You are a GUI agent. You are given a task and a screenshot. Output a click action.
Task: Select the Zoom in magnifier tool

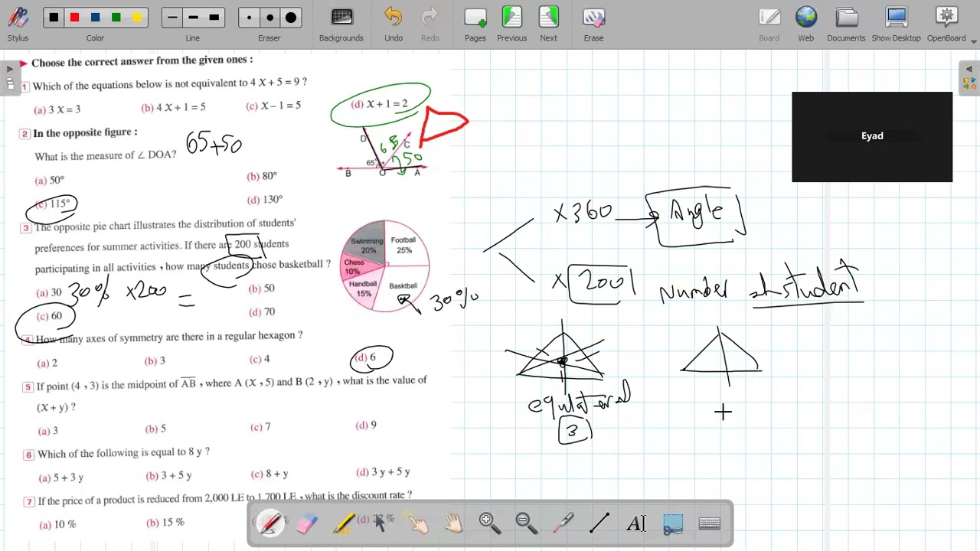click(490, 523)
